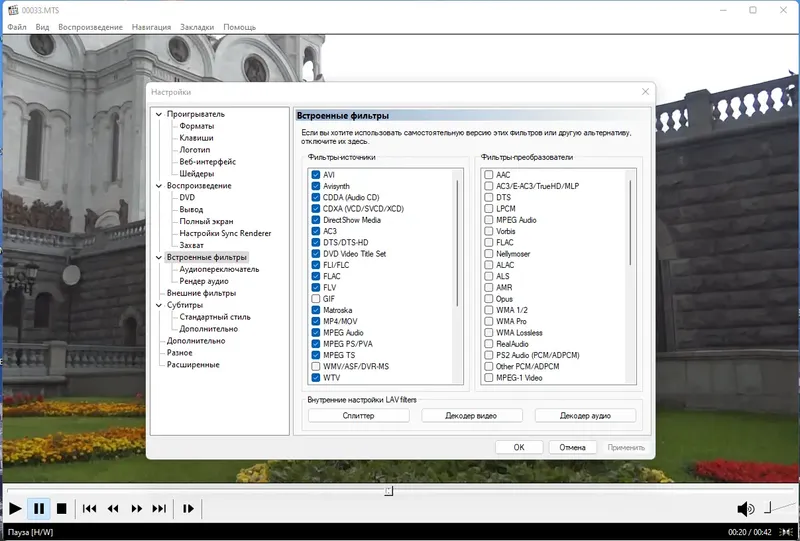Select Стандартный стиль subtitle page
800x541 pixels.
215,317
